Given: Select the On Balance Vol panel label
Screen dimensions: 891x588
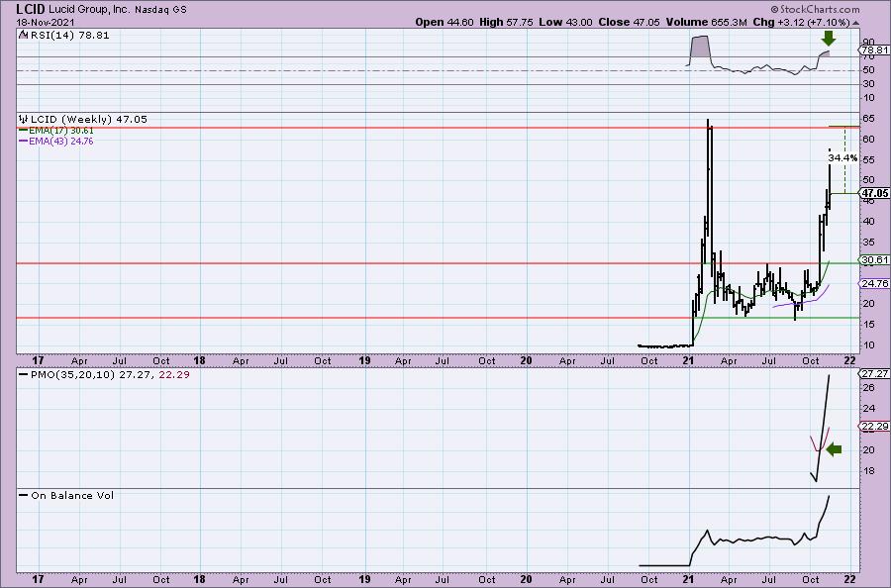Looking at the screenshot, I should point(72,495).
